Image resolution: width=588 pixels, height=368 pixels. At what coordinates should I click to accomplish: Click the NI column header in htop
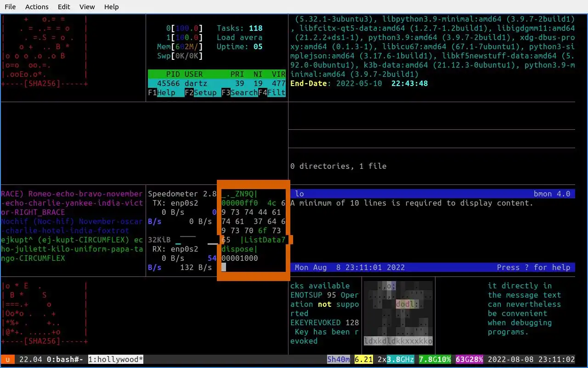[x=258, y=74]
